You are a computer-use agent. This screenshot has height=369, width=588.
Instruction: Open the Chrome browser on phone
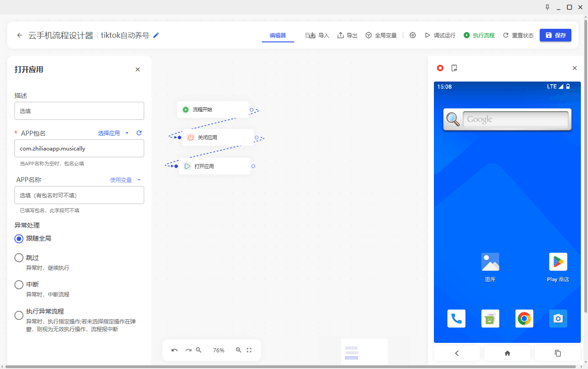(524, 319)
